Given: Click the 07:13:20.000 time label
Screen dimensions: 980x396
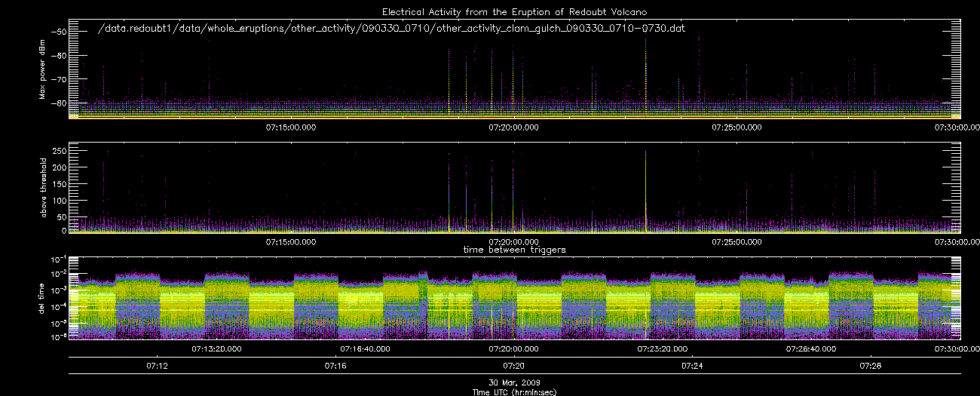Looking at the screenshot, I should click(x=216, y=349).
